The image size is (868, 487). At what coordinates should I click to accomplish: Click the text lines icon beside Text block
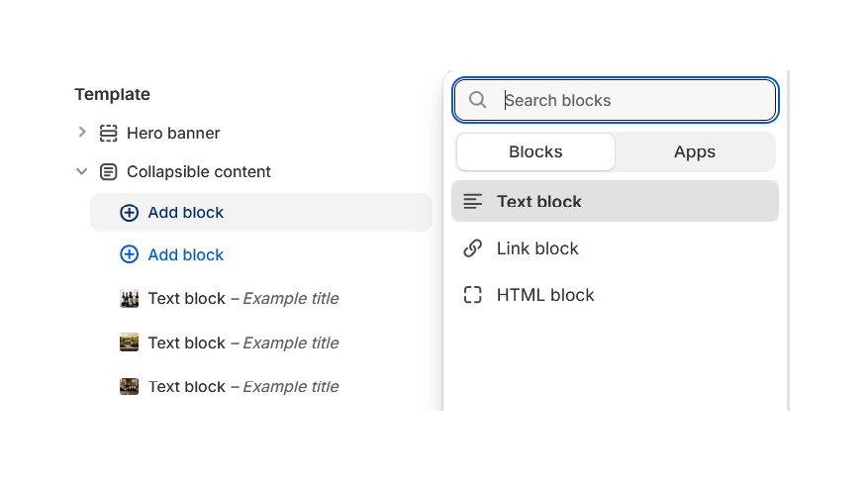point(473,202)
